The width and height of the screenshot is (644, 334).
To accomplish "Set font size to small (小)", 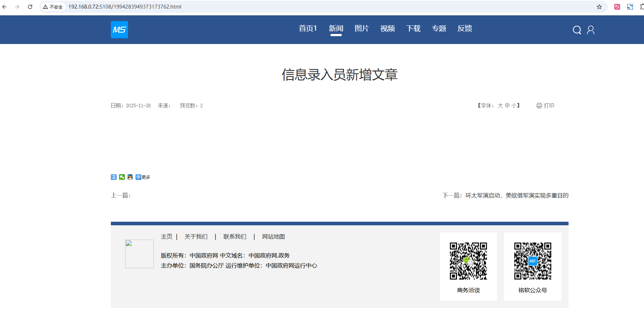I will click(x=514, y=105).
